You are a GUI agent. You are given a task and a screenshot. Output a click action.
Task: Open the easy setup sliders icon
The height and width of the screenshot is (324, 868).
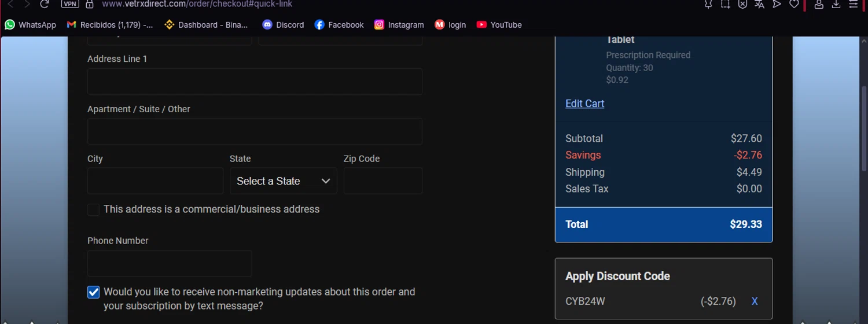pos(854,4)
